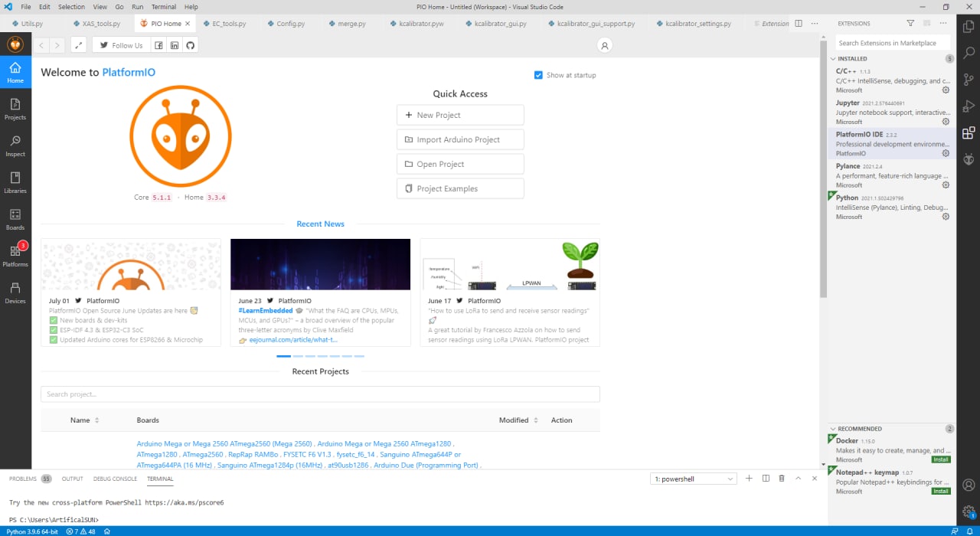Open the editor tabs more actions ellipsis

[x=815, y=24]
